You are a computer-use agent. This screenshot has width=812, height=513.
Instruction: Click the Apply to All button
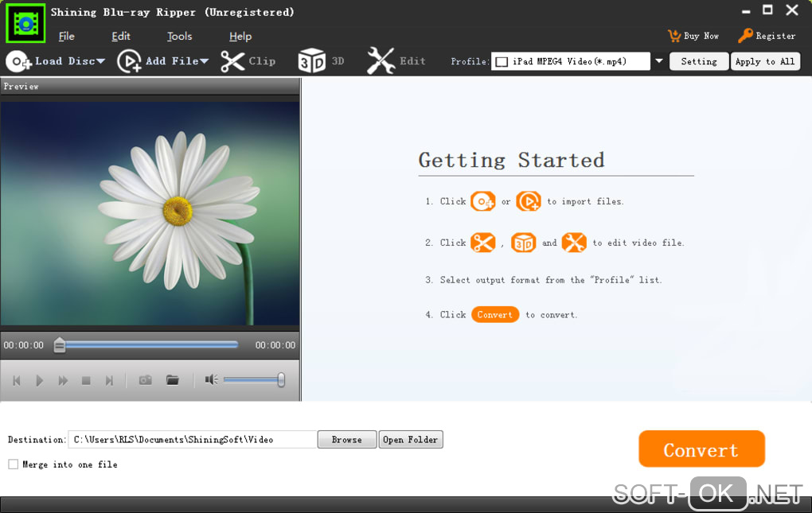pyautogui.click(x=765, y=61)
